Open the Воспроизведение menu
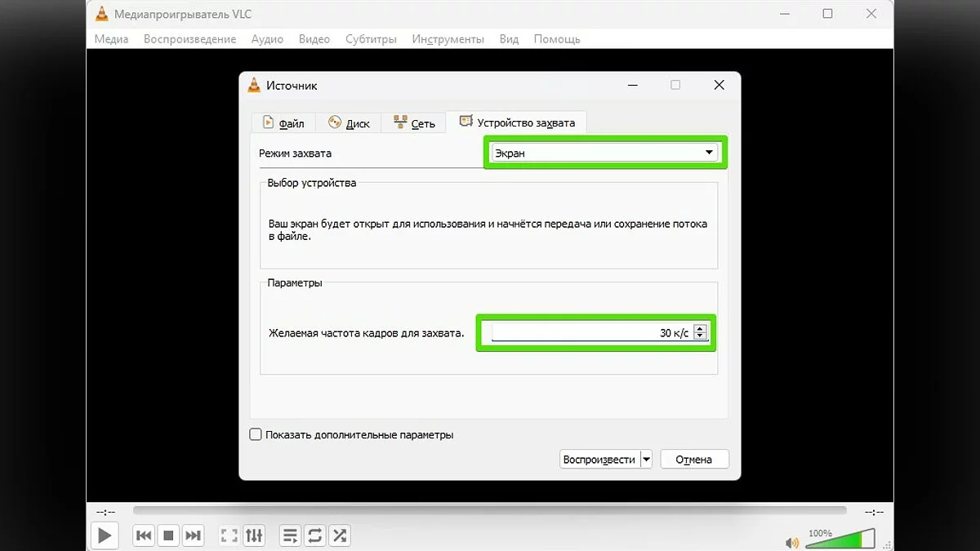This screenshot has height=551, width=980. [189, 38]
